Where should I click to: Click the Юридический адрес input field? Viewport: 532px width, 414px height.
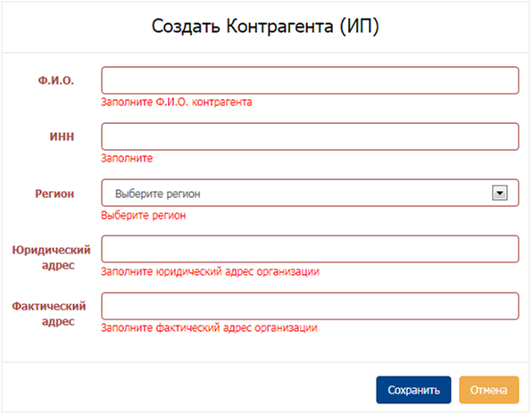click(310, 249)
